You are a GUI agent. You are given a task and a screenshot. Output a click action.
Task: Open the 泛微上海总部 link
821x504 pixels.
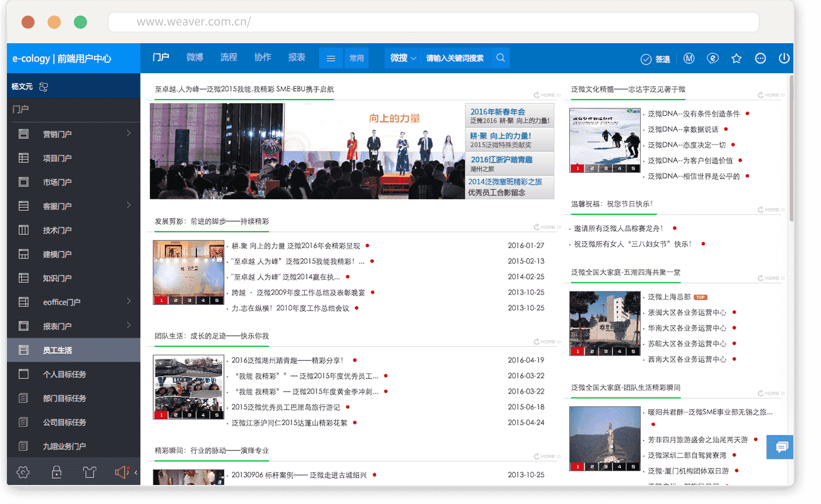pos(669,297)
